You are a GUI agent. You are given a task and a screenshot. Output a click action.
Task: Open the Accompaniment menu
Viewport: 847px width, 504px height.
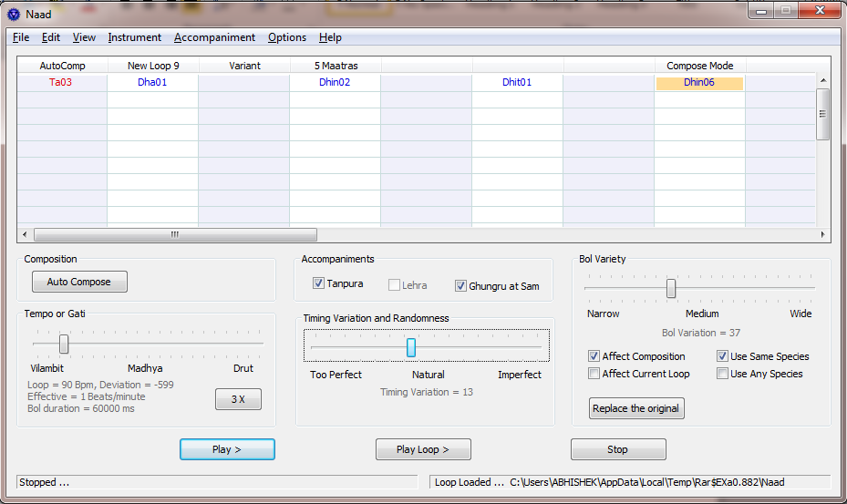point(214,37)
